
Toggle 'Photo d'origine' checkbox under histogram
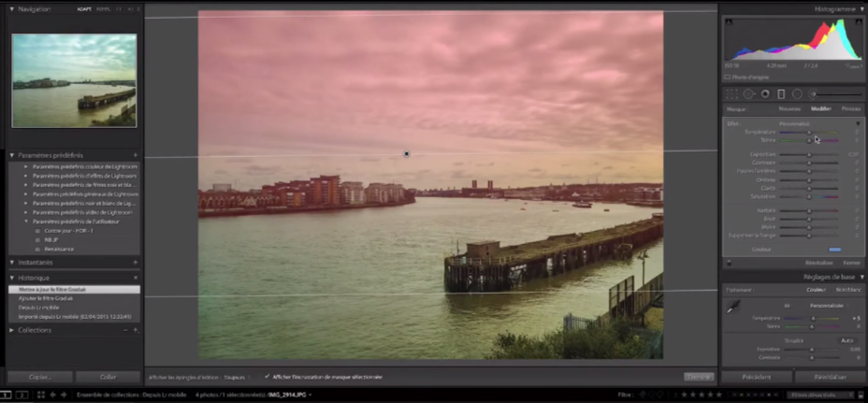tap(727, 77)
